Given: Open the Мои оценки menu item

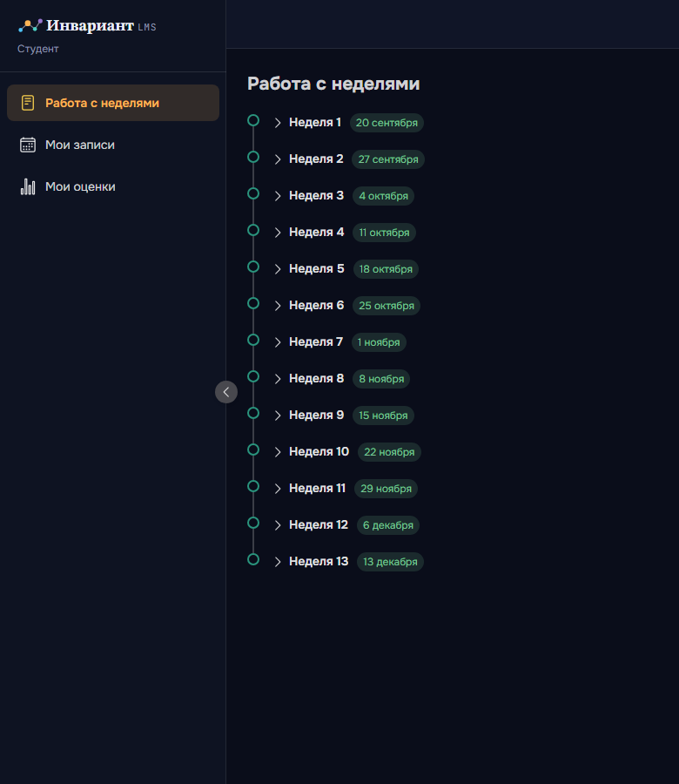Looking at the screenshot, I should tap(113, 187).
